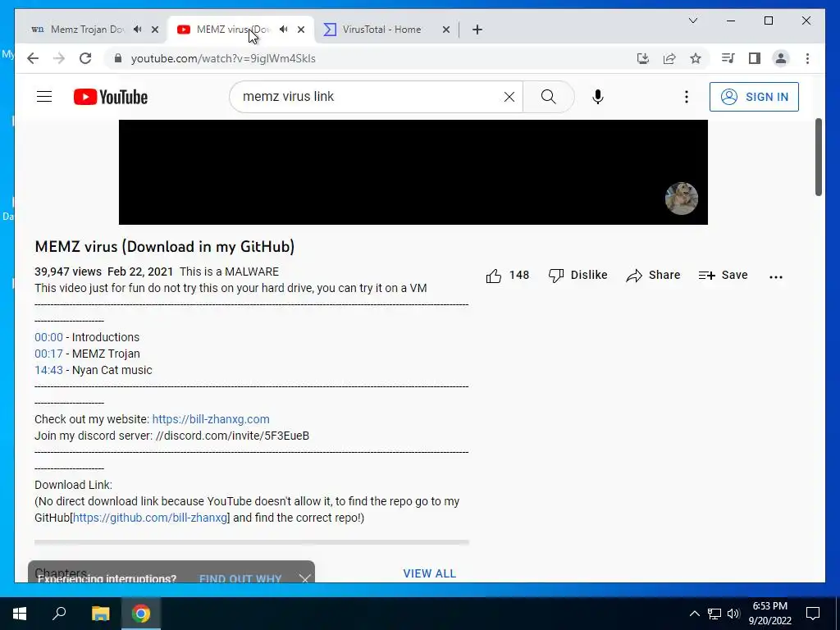Image resolution: width=840 pixels, height=630 pixels.
Task: Close the VirusTotal tab
Action: 445,30
